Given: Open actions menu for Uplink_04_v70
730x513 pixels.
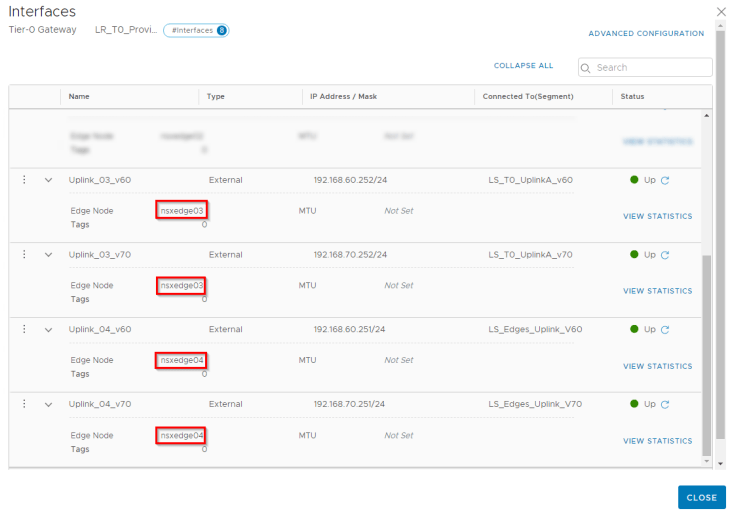Looking at the screenshot, I should tap(24, 404).
